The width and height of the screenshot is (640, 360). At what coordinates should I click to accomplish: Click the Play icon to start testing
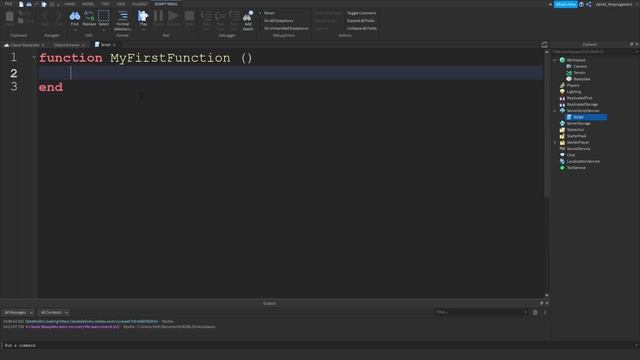coord(143,16)
